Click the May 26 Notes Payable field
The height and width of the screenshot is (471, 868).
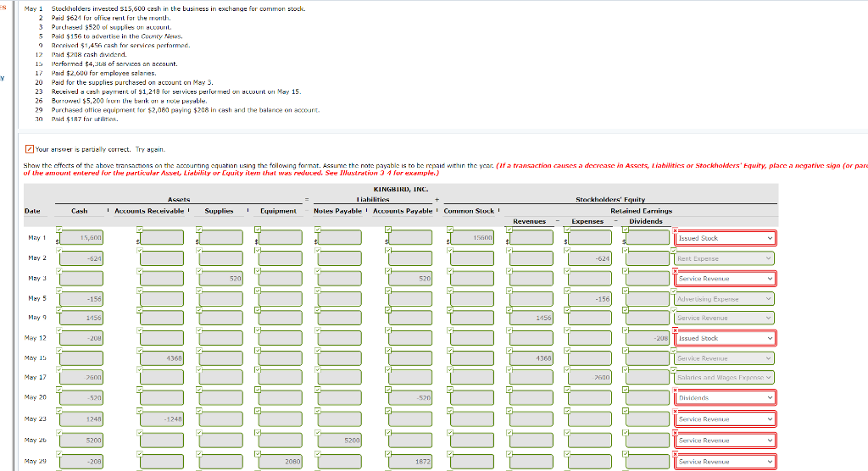pyautogui.click(x=339, y=441)
